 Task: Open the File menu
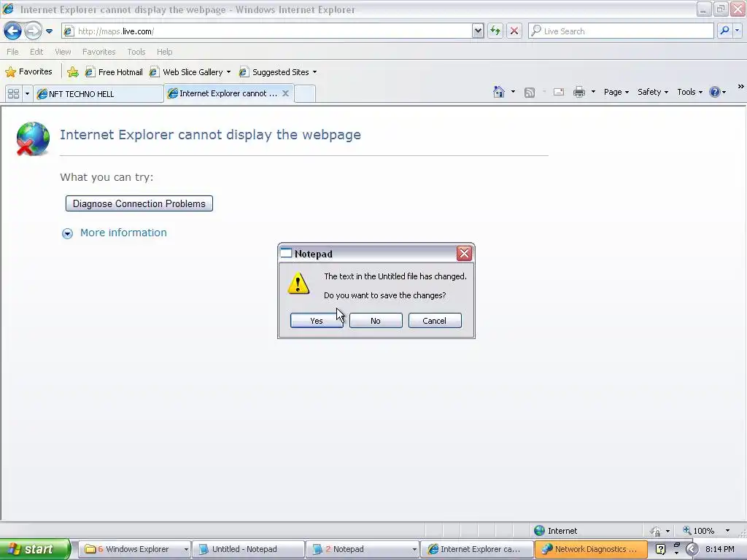[12, 52]
